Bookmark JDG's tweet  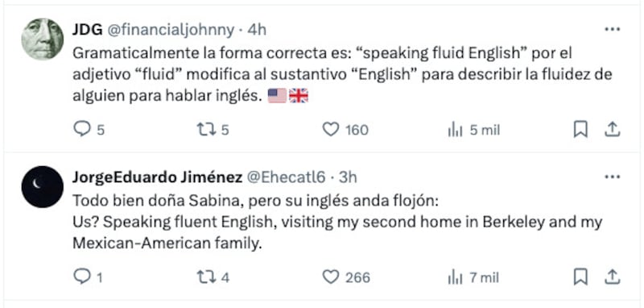point(580,130)
